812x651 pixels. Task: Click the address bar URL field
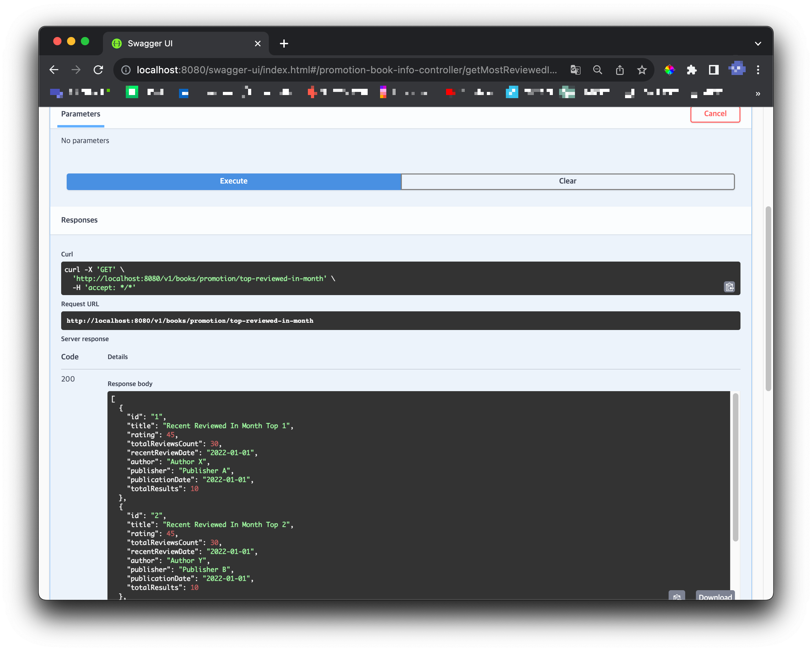tap(347, 70)
